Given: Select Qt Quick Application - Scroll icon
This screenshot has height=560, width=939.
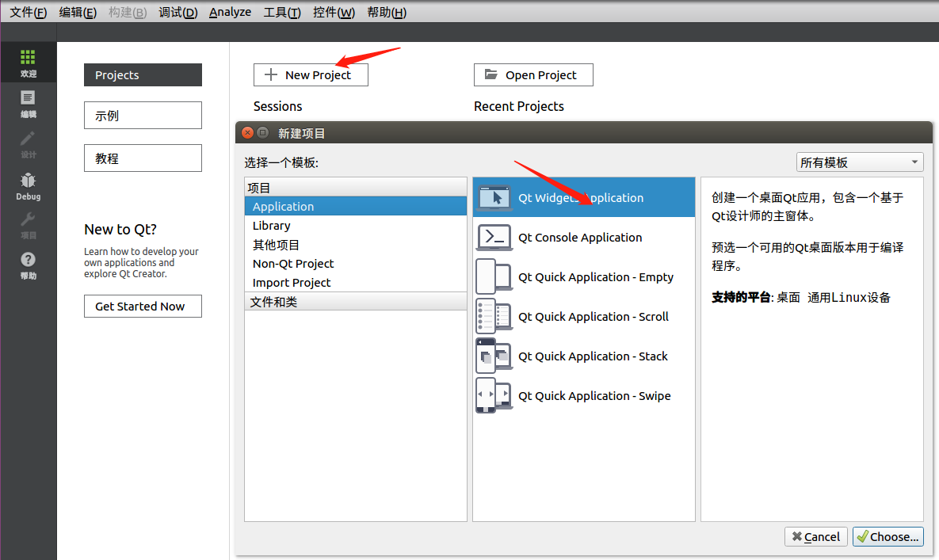Looking at the screenshot, I should (x=494, y=317).
